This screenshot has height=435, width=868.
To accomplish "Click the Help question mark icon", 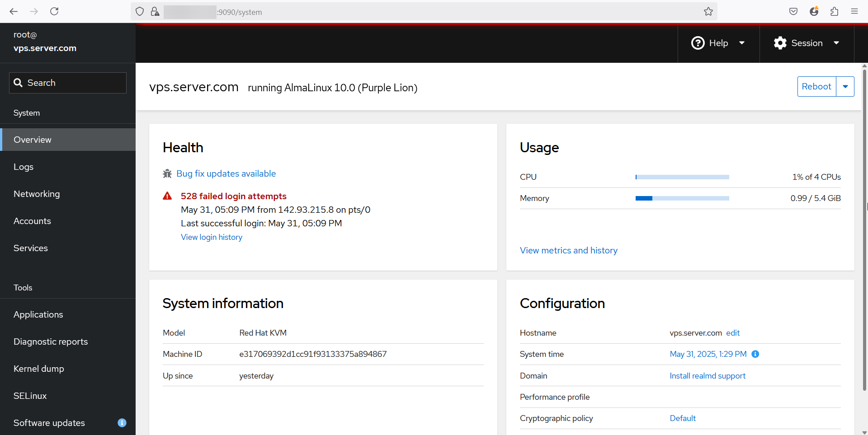I will pyautogui.click(x=698, y=43).
